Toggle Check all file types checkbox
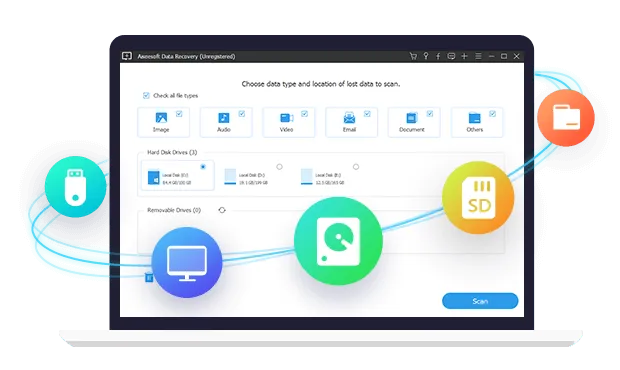The width and height of the screenshot is (620, 370). (x=146, y=95)
